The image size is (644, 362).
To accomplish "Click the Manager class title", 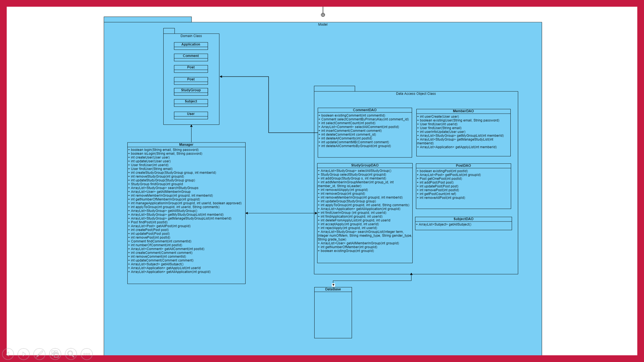I will [x=186, y=145].
